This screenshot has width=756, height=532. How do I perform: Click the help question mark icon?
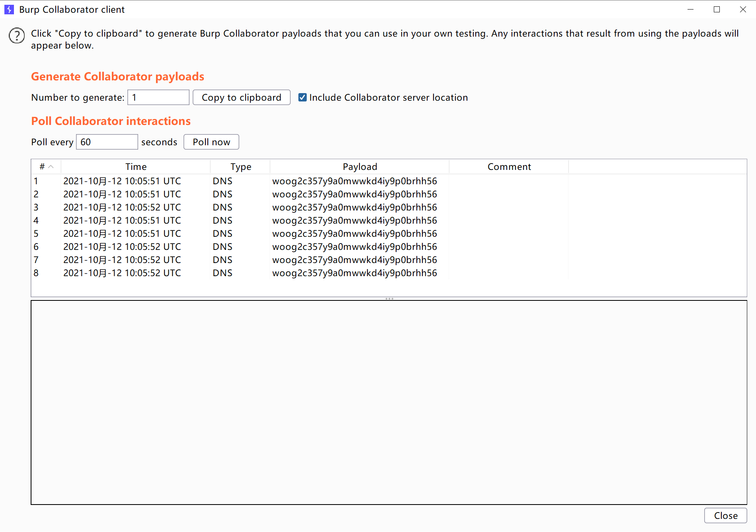point(17,36)
